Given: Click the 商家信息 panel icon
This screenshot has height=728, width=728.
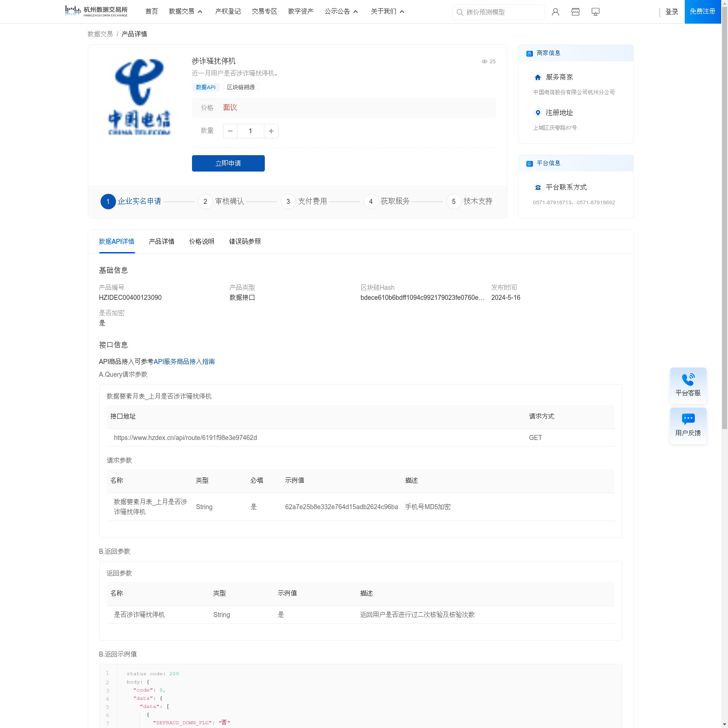Looking at the screenshot, I should (x=530, y=54).
